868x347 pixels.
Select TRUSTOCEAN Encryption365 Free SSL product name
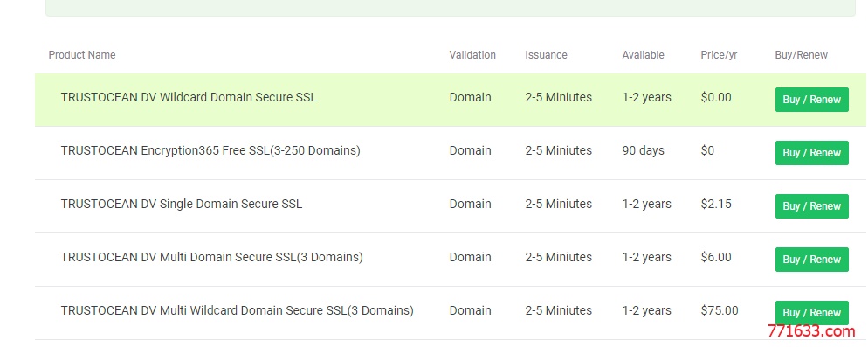[x=210, y=150]
